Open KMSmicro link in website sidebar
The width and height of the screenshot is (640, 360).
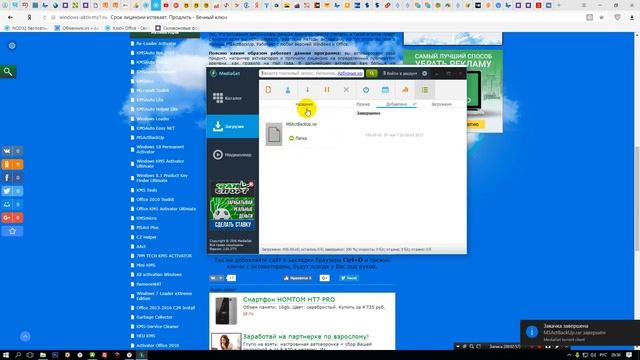click(147, 218)
